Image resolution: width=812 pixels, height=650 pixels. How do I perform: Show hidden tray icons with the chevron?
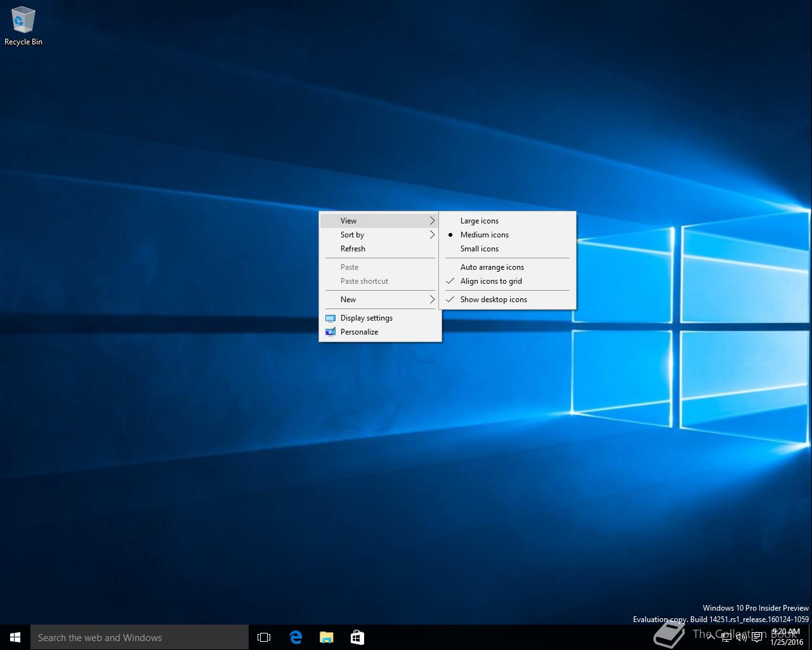click(710, 637)
